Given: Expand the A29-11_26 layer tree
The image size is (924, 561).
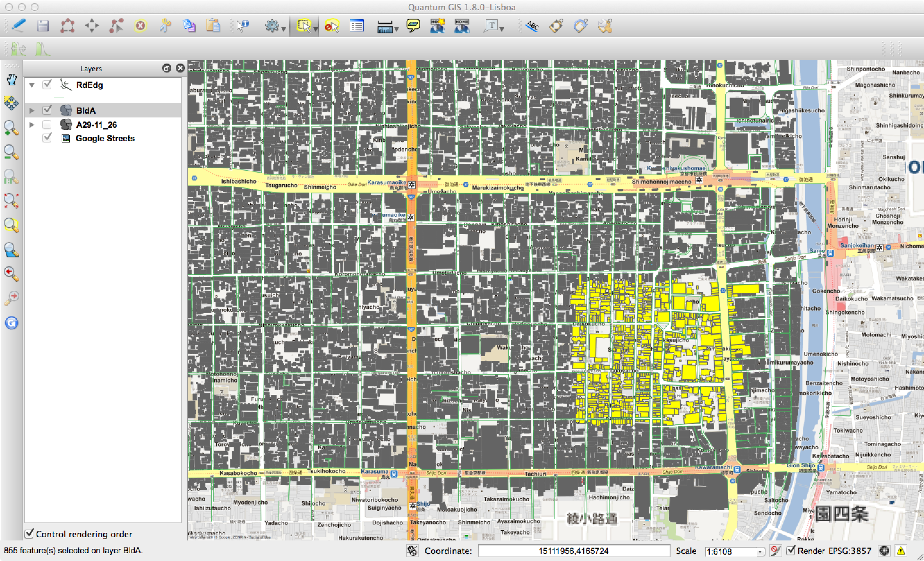Looking at the screenshot, I should [x=32, y=125].
